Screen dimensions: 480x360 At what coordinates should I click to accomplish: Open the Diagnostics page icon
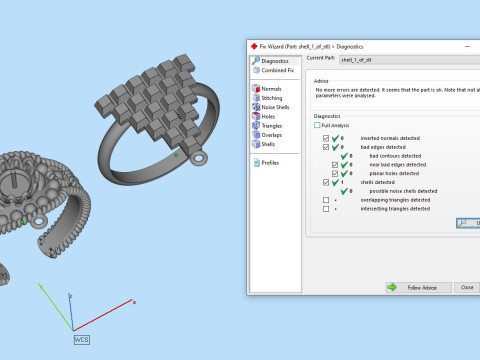point(256,61)
